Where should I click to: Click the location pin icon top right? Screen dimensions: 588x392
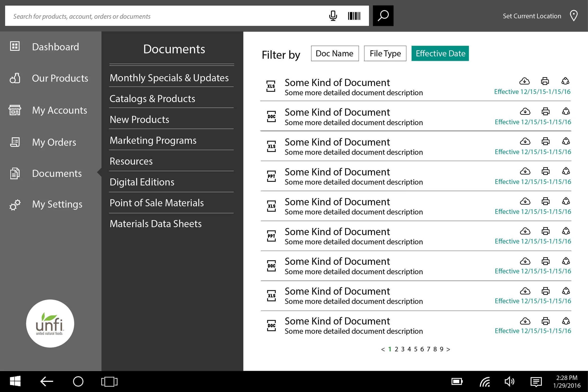click(x=573, y=16)
